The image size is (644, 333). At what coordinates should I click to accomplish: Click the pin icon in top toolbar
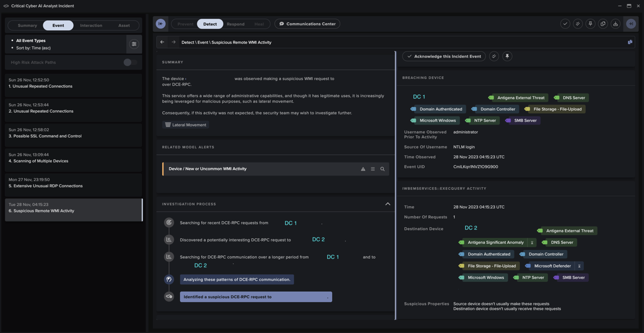(x=590, y=24)
